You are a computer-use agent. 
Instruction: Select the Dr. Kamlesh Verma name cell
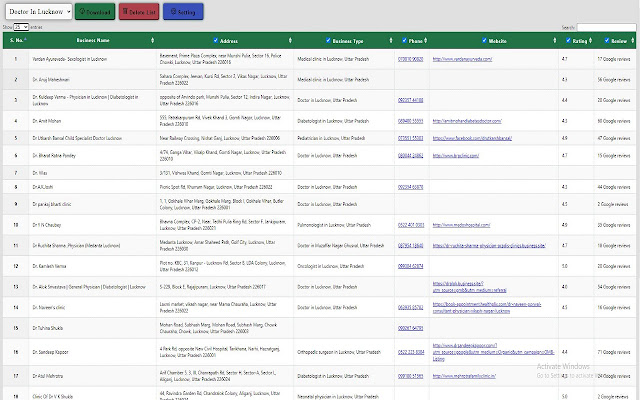pos(92,266)
